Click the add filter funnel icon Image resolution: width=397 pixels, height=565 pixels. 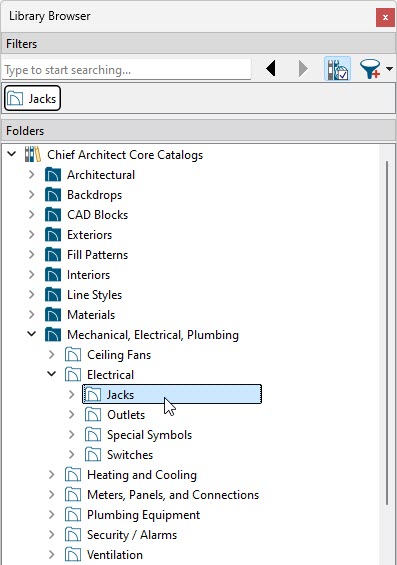pyautogui.click(x=370, y=68)
